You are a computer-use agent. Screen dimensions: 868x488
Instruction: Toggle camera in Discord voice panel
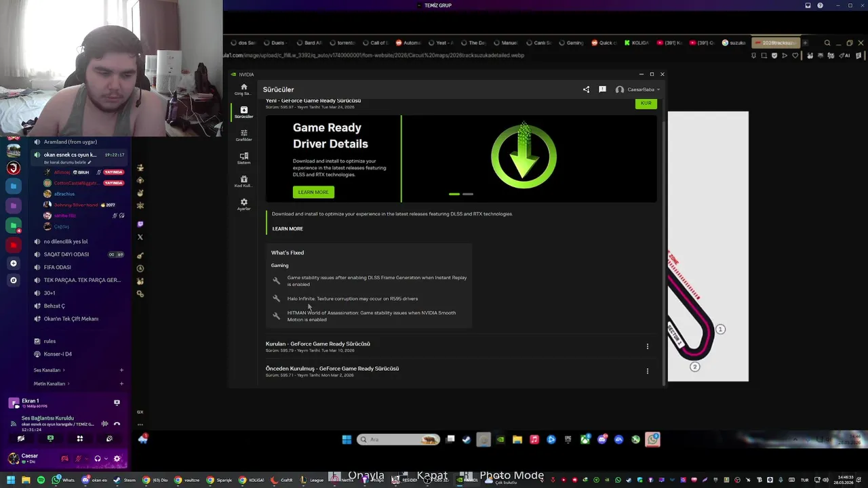point(21,439)
